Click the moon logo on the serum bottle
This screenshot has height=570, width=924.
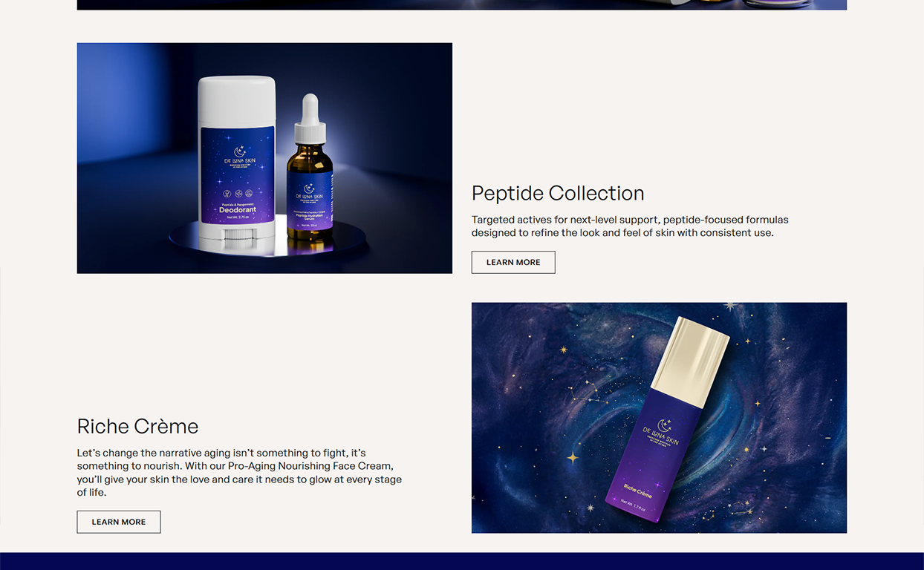tap(309, 189)
